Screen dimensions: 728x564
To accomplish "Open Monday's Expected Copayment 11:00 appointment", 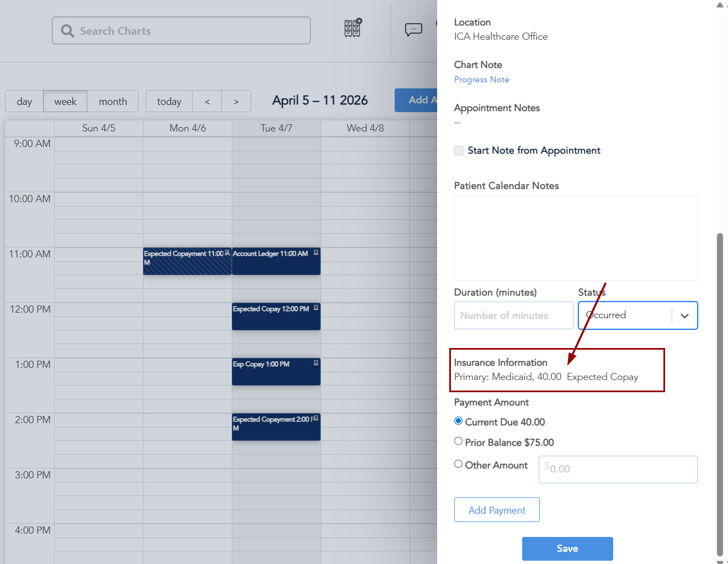I will tap(187, 261).
